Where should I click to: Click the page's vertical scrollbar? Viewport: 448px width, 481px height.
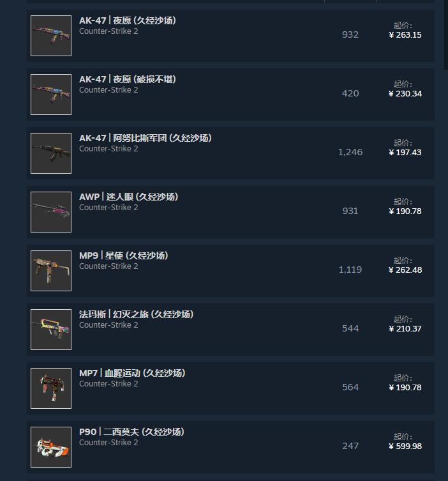446,34
